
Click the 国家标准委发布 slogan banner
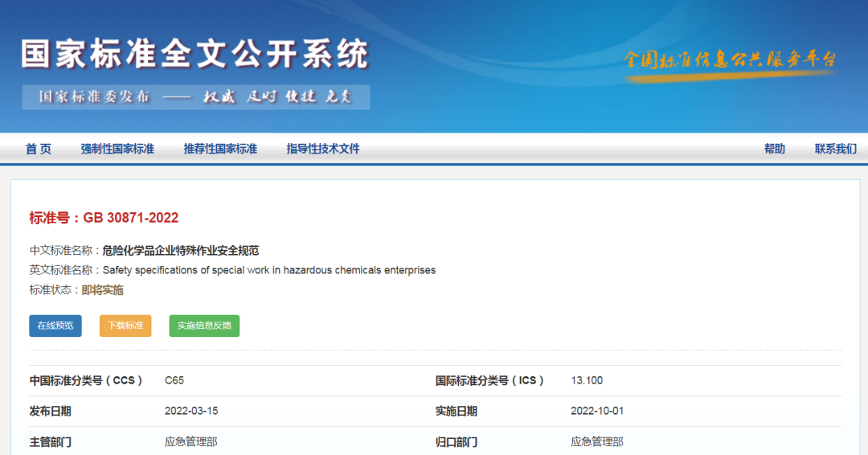click(x=196, y=96)
